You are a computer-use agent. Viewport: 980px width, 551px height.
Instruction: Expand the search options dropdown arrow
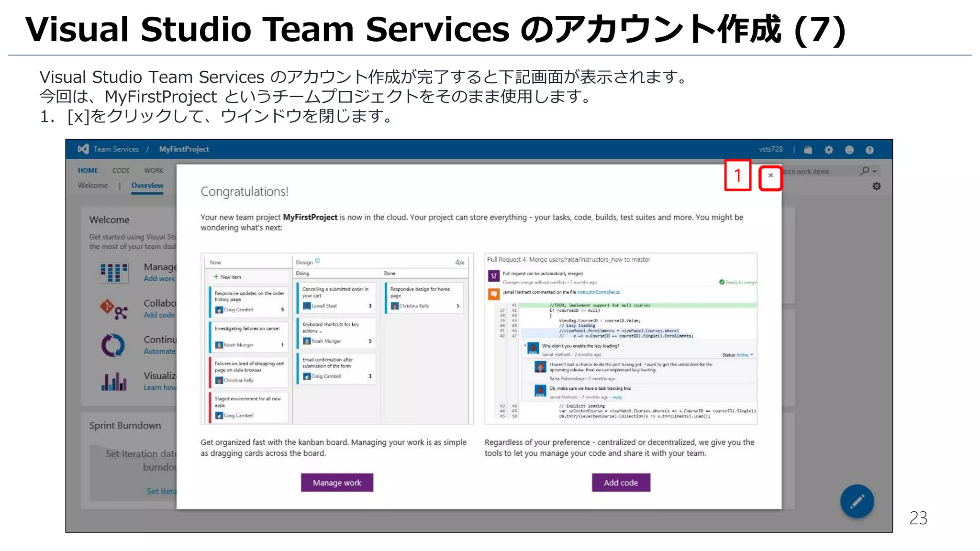pos(875,171)
